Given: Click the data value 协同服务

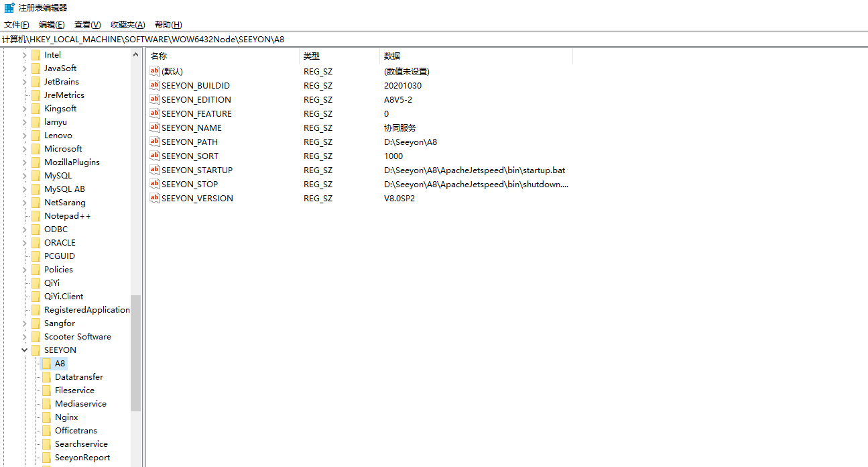Looking at the screenshot, I should (x=400, y=127).
